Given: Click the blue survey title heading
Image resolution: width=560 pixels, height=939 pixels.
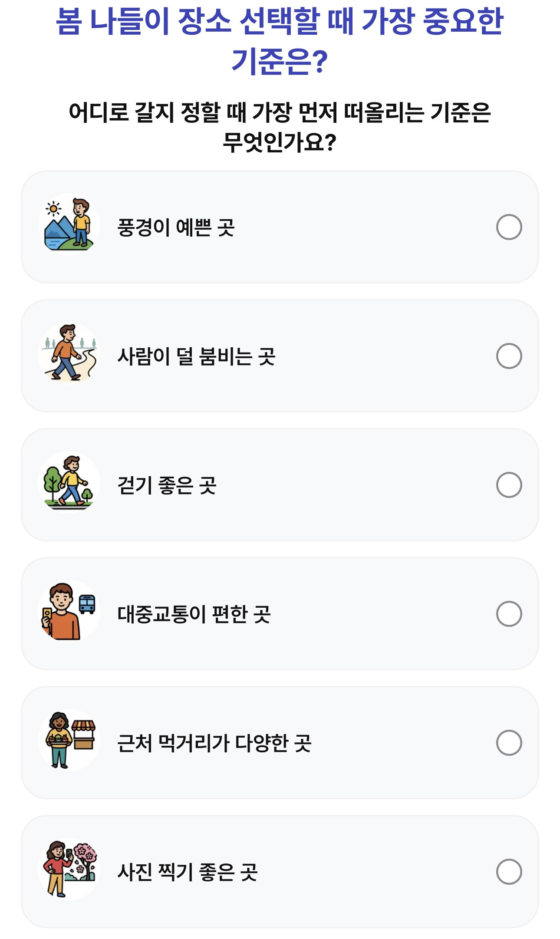Looking at the screenshot, I should [280, 41].
